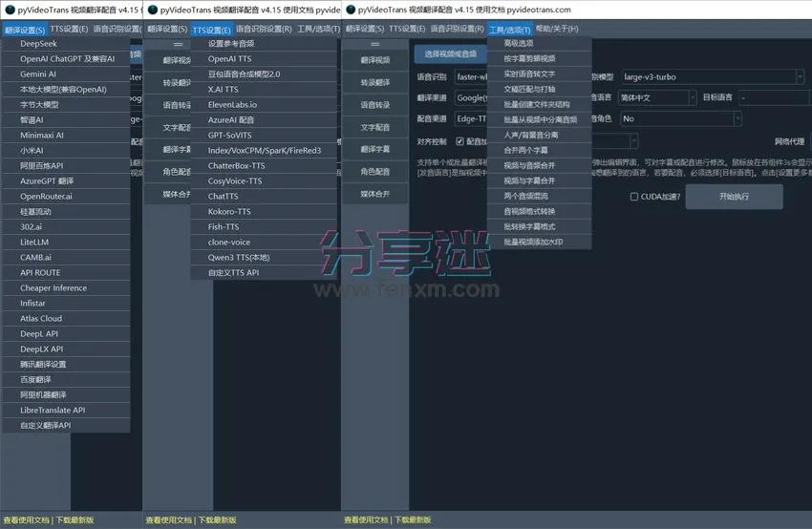The height and width of the screenshot is (529, 812).
Task: Open the dubbing role dropdown showing No
Action: coord(681,119)
